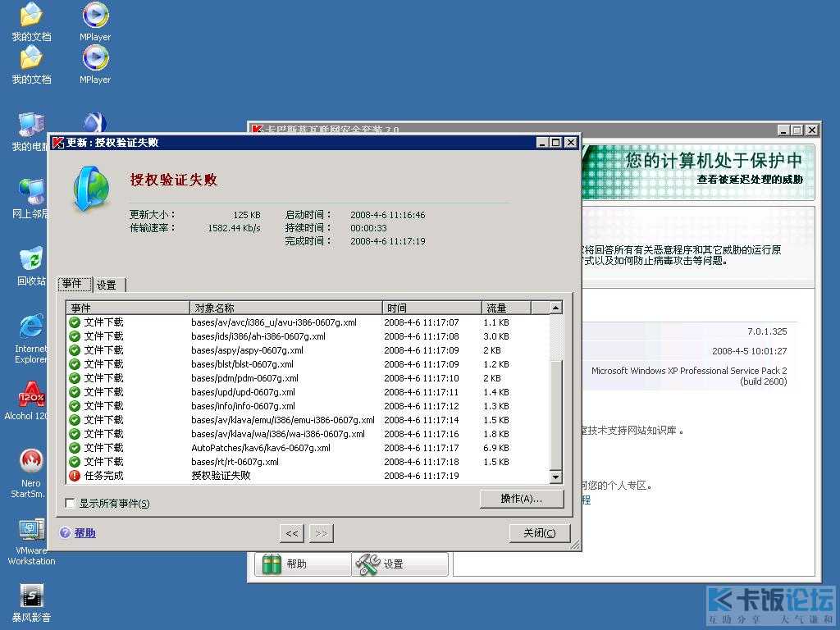Click the green check icon beside info-0607g.xml
The height and width of the screenshot is (630, 840).
(x=75, y=405)
